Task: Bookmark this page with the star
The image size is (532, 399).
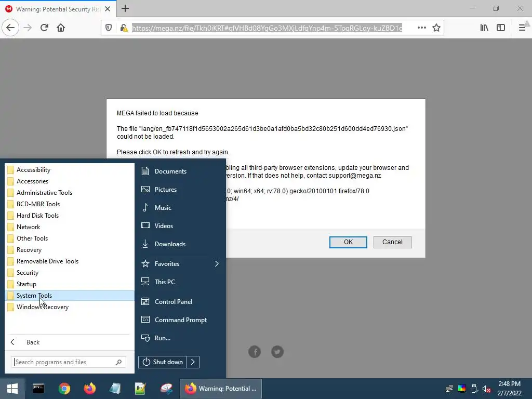Action: click(436, 28)
